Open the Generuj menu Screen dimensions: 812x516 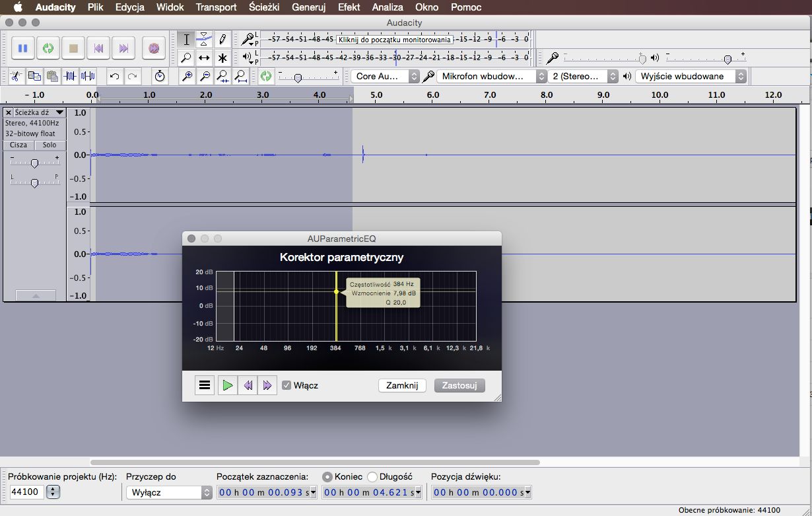click(x=308, y=7)
